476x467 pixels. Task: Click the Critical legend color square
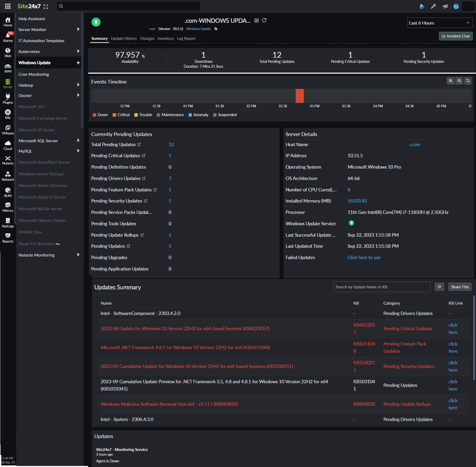[x=114, y=115]
